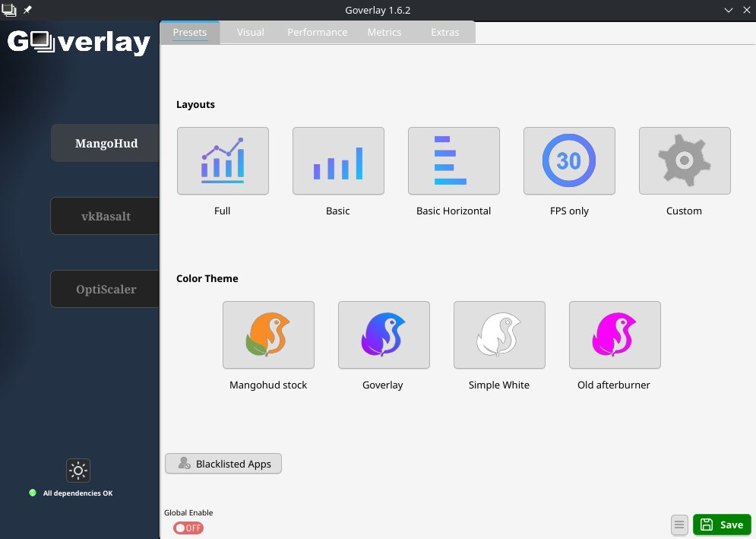Screen dimensions: 756x539
Task: Choose the Basic Horizontal layout
Action: (454, 160)
